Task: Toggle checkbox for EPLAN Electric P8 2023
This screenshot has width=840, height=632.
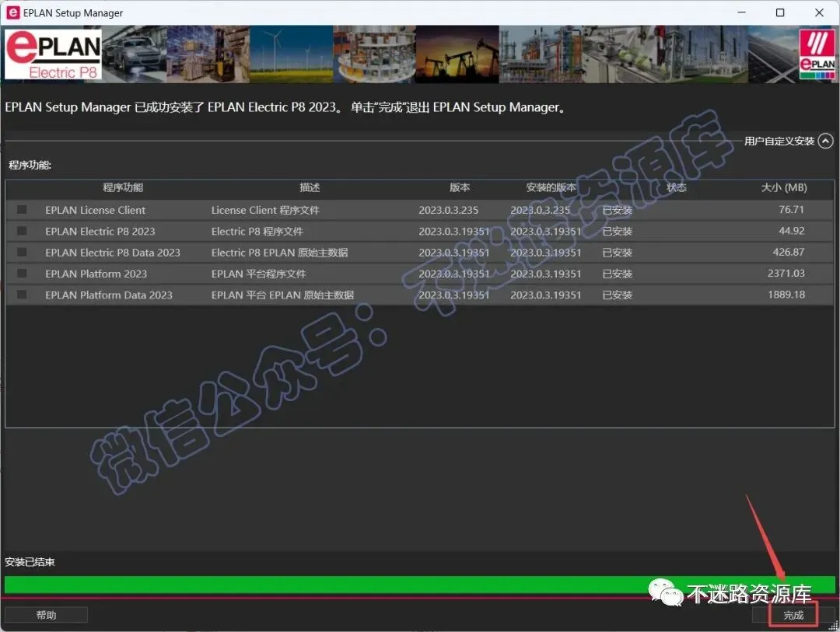Action: (22, 231)
